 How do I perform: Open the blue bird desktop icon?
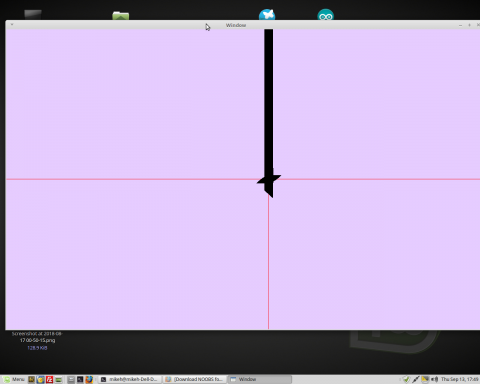[x=267, y=15]
